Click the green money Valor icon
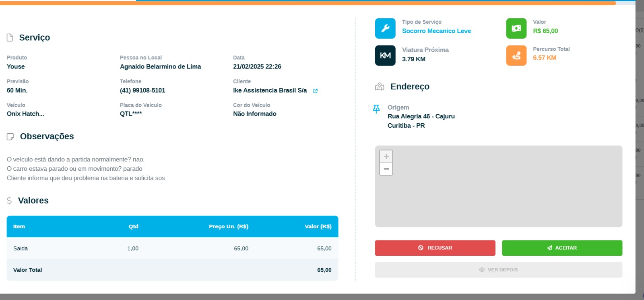644x300 pixels. pyautogui.click(x=516, y=28)
